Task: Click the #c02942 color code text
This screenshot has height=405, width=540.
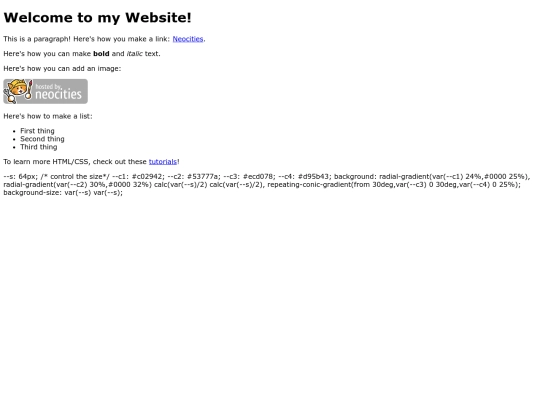Action: [146, 177]
